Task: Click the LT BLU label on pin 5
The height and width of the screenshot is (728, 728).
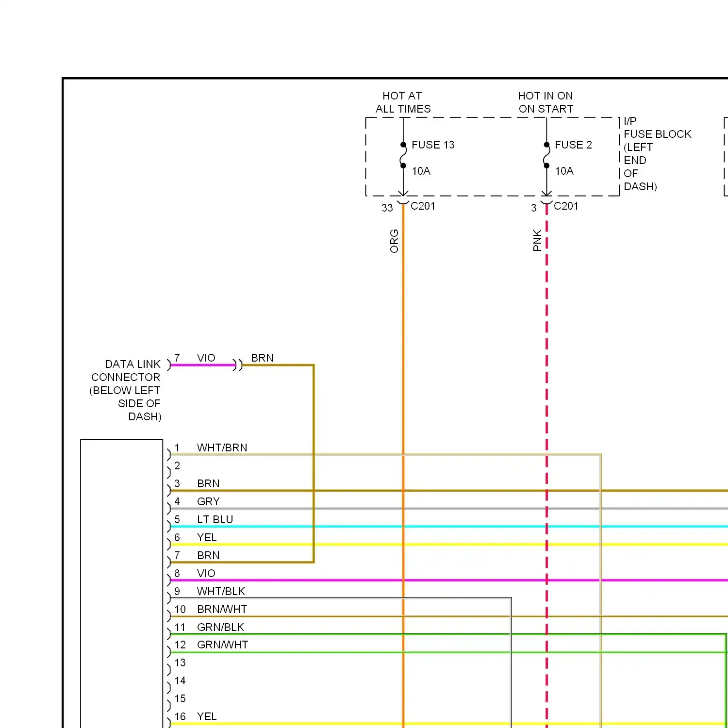Action: (215, 519)
